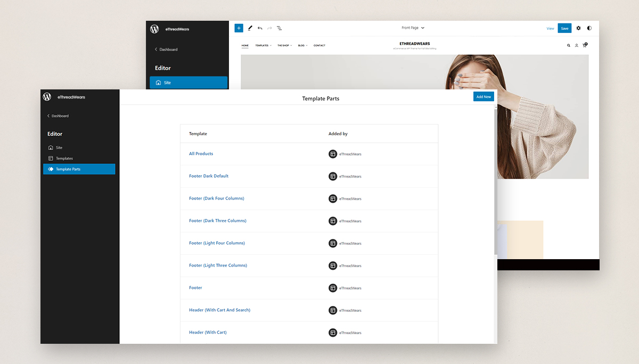Go back to Dashboard in the back editor window

coord(166,49)
